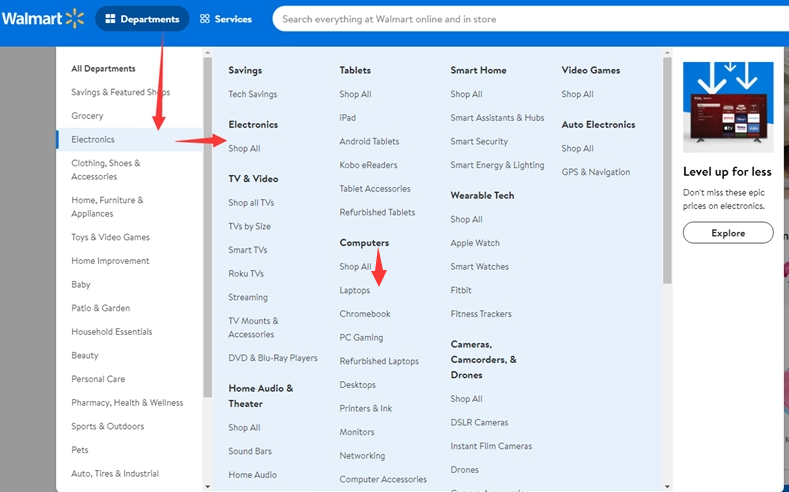Screen dimensions: 789x492
Task: Click Smart TVs link
Action: click(x=247, y=250)
